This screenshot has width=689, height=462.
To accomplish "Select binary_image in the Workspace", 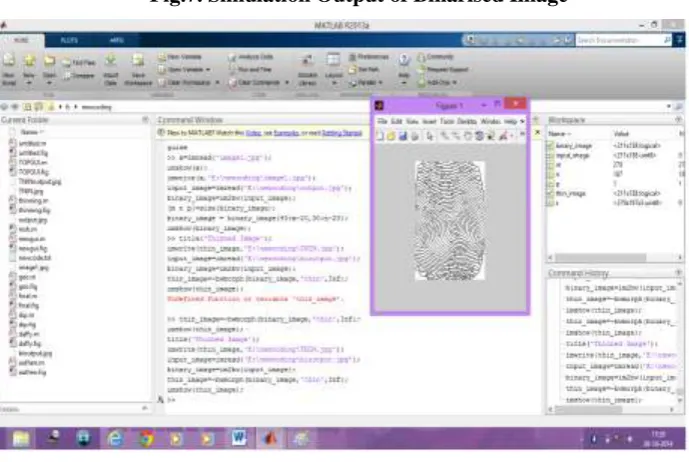I will click(x=573, y=146).
